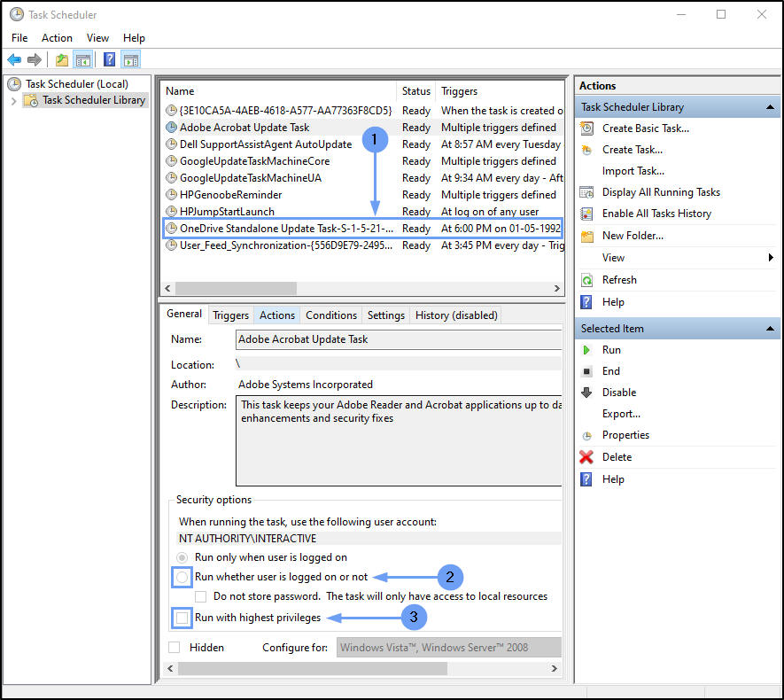Click Properties action link
The width and height of the screenshot is (784, 700).
tap(625, 435)
